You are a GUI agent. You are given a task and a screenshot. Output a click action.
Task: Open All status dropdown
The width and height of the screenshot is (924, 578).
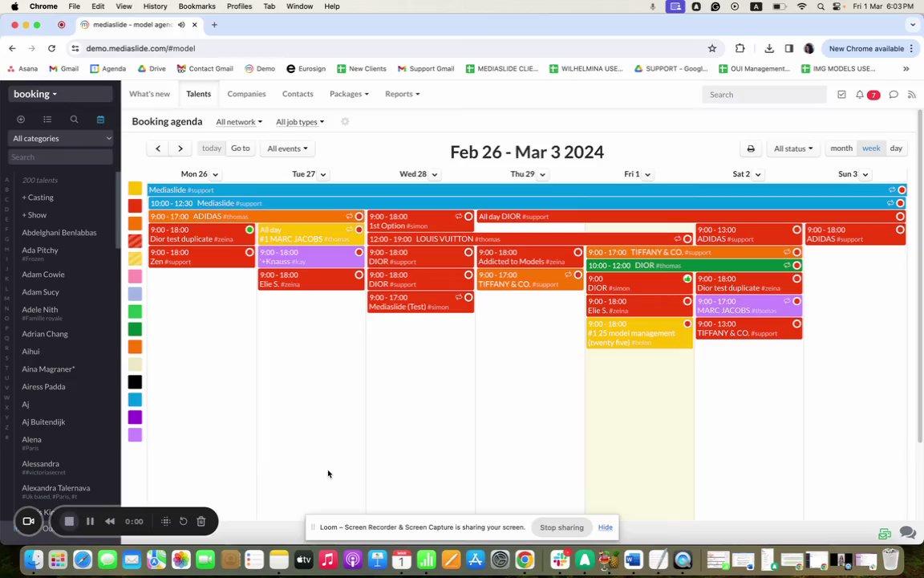pyautogui.click(x=793, y=149)
